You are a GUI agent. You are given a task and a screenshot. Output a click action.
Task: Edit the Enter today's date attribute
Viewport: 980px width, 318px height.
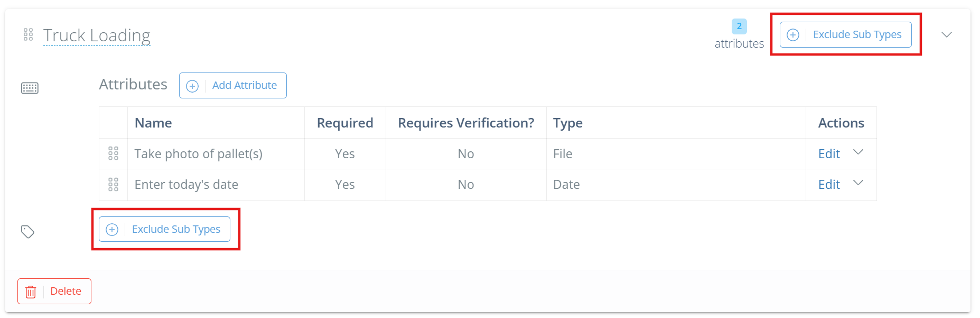click(829, 185)
